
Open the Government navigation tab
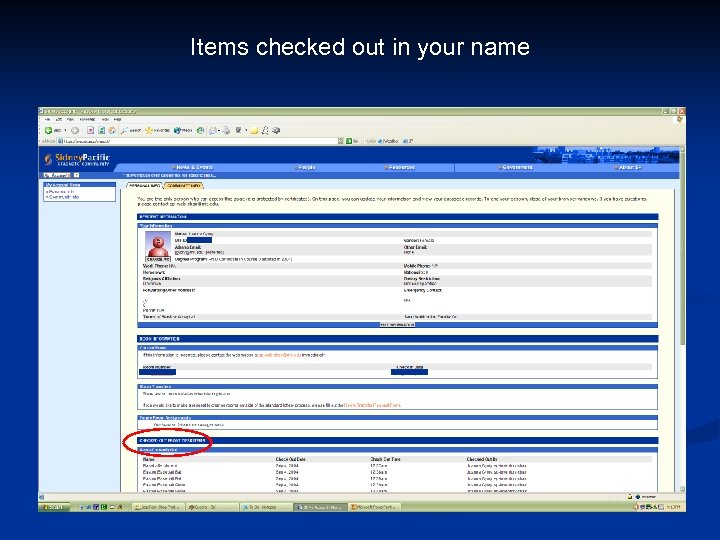pyautogui.click(x=516, y=167)
